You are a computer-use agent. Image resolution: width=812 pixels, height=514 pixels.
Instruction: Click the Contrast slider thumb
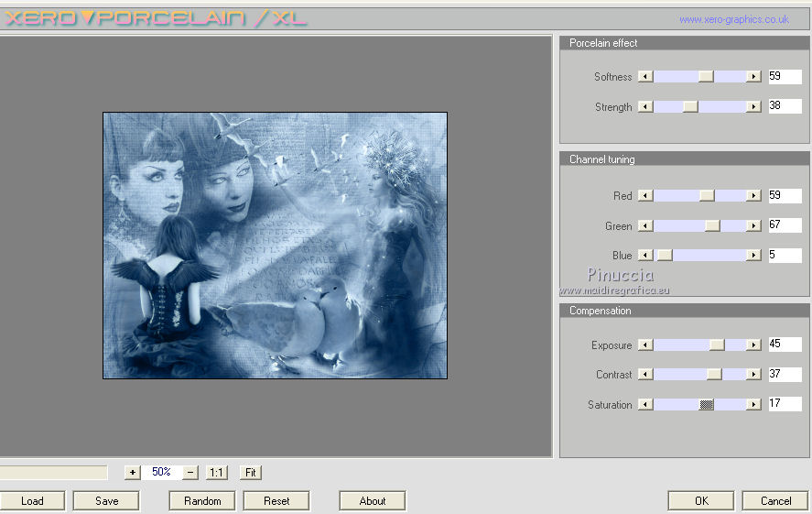[x=714, y=374]
